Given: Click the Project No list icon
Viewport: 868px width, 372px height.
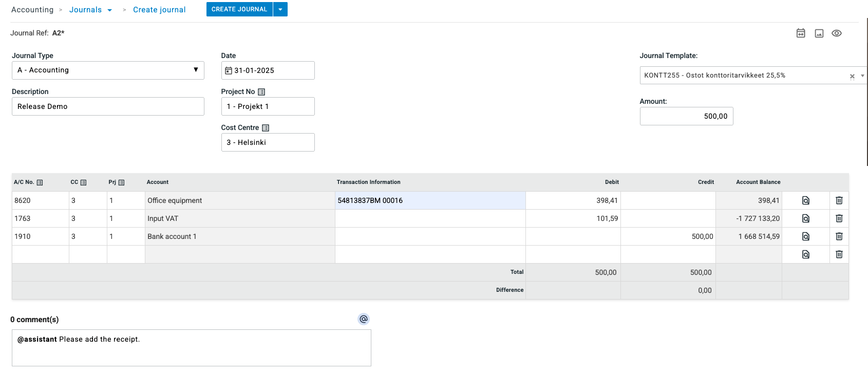Looking at the screenshot, I should click(x=261, y=92).
